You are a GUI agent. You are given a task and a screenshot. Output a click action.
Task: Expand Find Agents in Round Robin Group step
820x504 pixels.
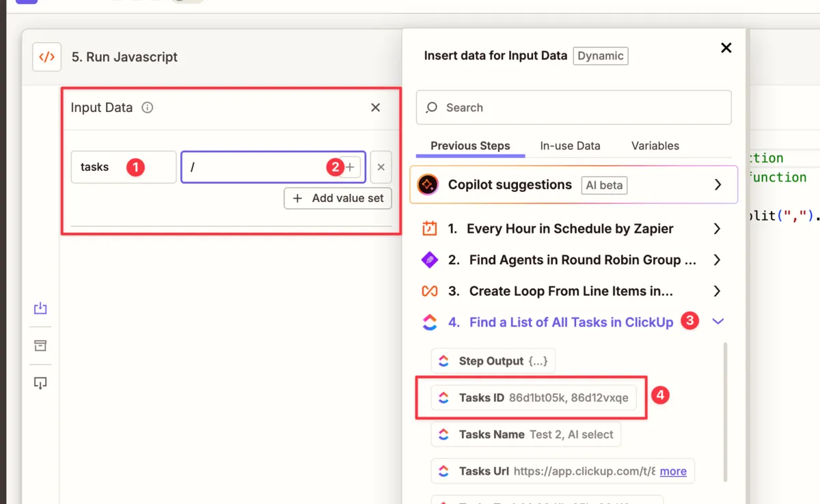[717, 260]
